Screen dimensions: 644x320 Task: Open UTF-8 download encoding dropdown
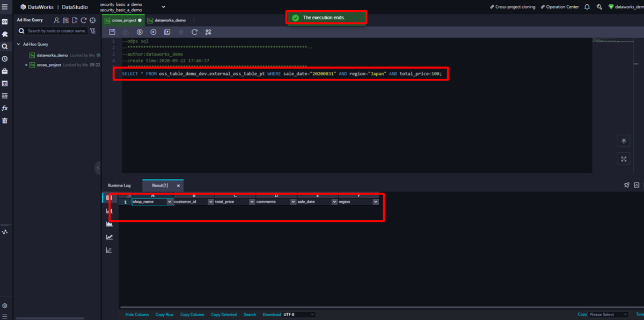point(299,315)
